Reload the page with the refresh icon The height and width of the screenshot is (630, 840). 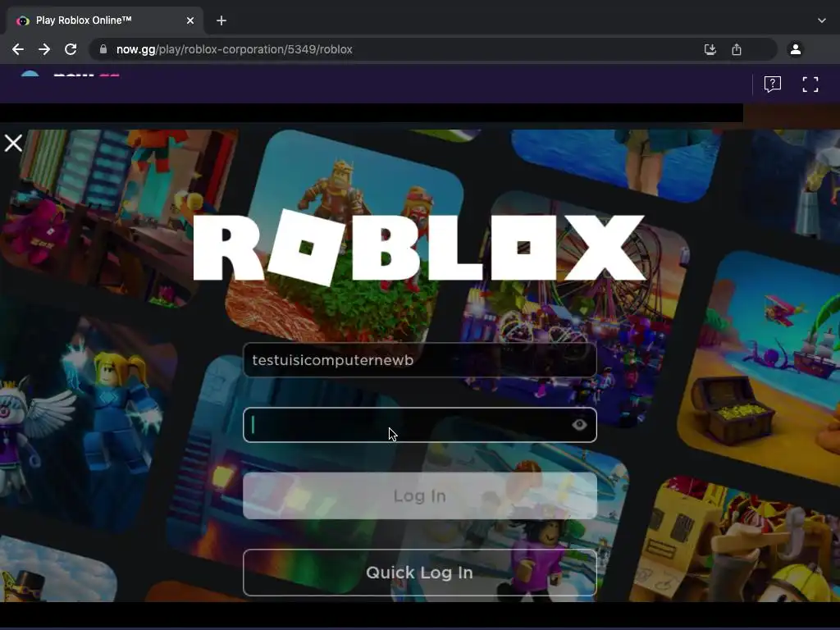[71, 49]
